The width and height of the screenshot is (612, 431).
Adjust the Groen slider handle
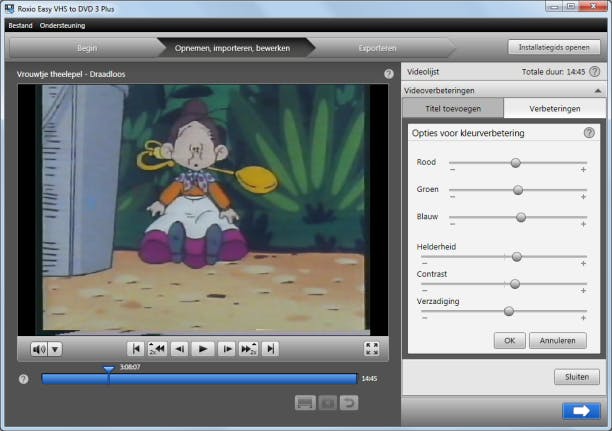tap(518, 190)
